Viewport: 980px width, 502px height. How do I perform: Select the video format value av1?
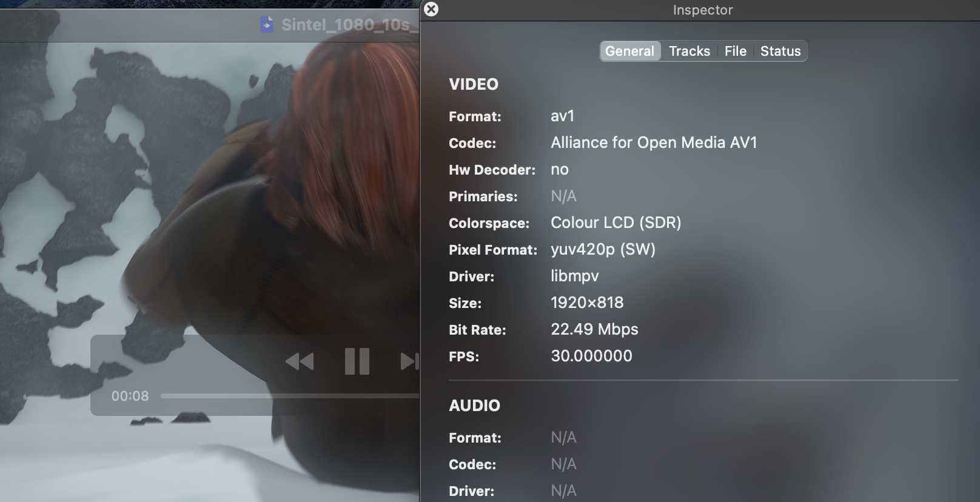[x=562, y=116]
